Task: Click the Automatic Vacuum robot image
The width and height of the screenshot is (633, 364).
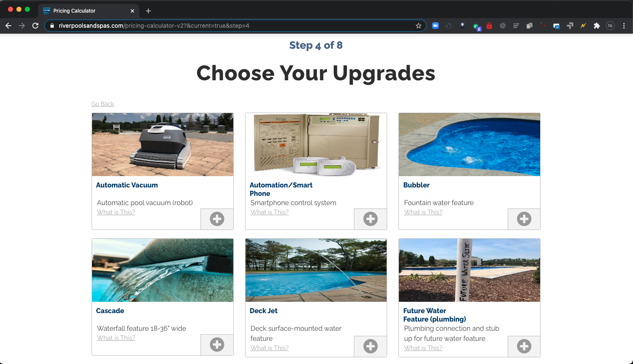Action: pyautogui.click(x=163, y=145)
